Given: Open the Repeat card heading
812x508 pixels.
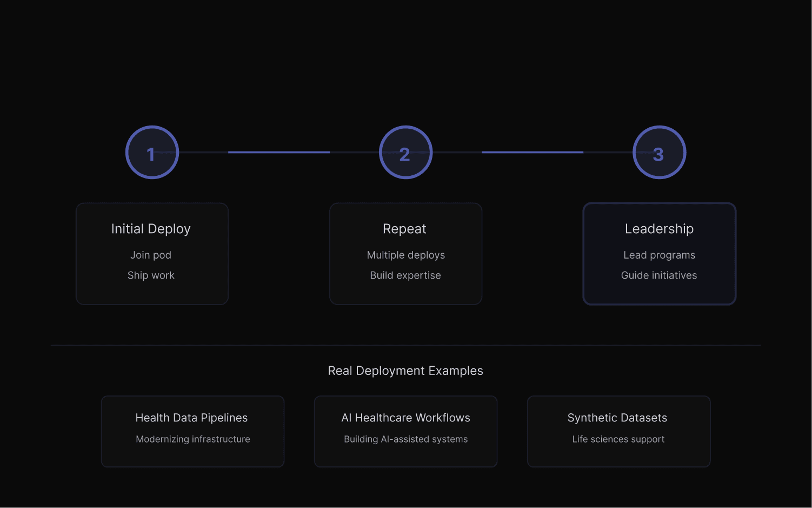Looking at the screenshot, I should pos(404,229).
